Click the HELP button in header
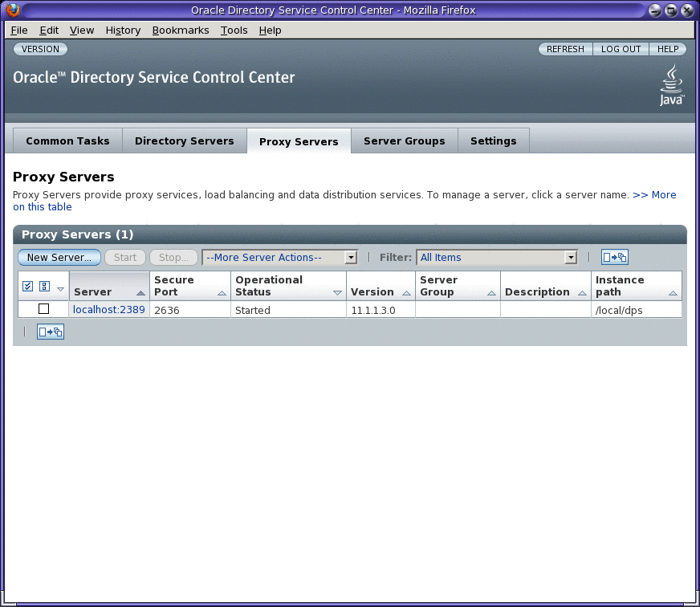The image size is (700, 607). [x=668, y=49]
